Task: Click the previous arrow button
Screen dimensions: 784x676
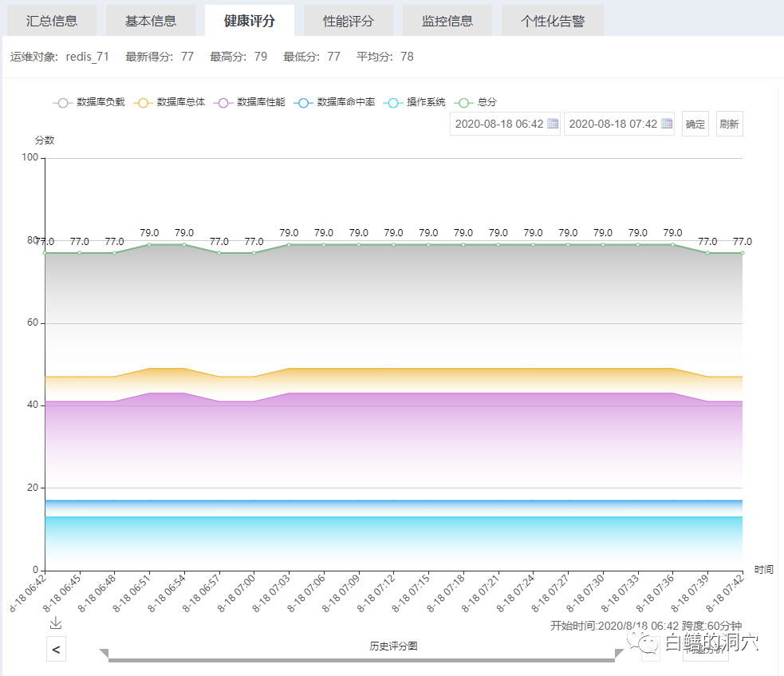Action: point(56,650)
